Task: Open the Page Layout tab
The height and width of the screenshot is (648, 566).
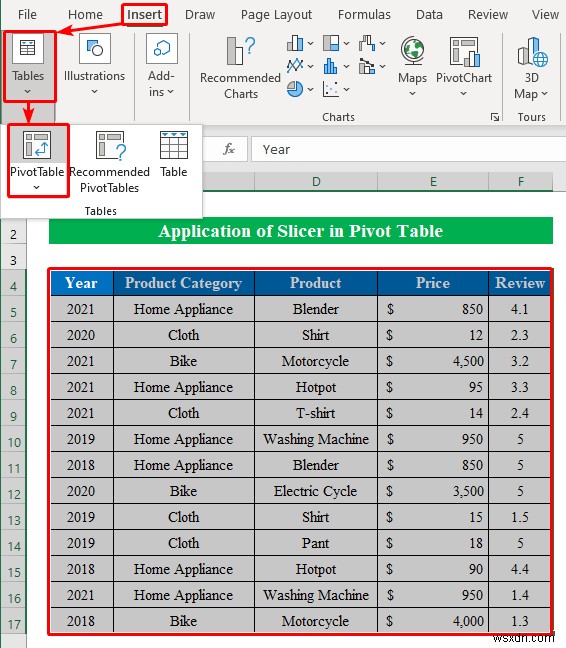Action: 276,14
